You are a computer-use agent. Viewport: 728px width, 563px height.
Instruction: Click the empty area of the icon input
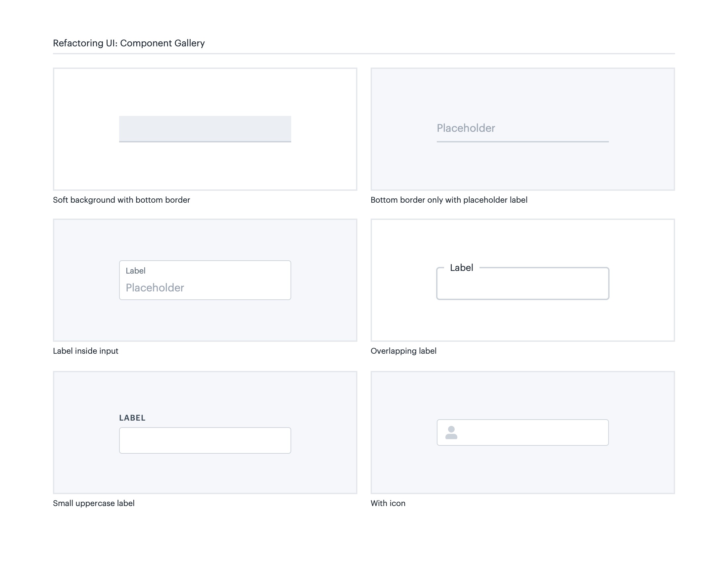point(533,433)
